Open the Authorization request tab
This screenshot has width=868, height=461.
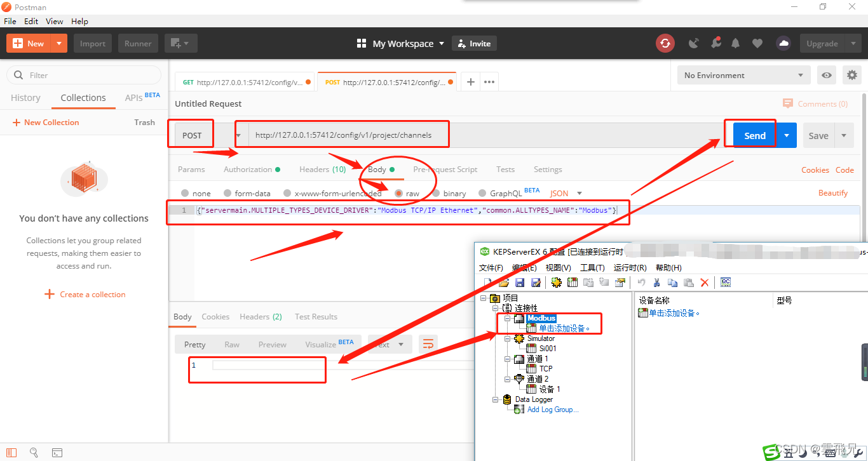point(252,170)
